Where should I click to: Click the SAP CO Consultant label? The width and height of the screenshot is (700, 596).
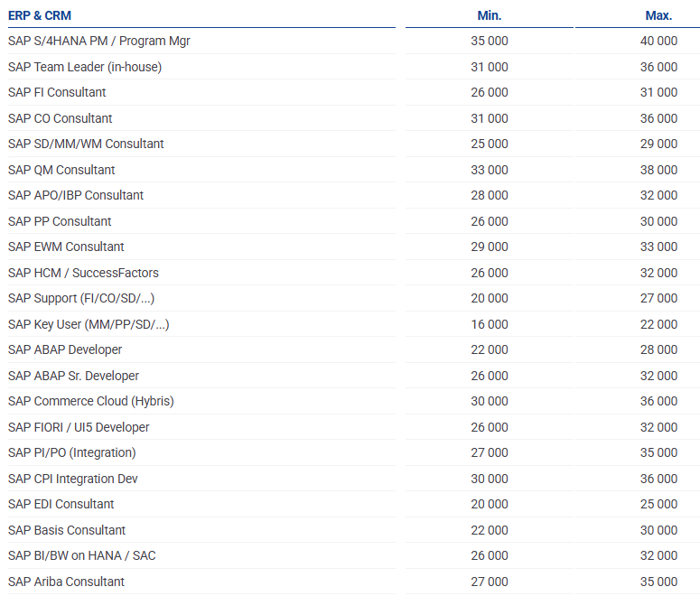tap(60, 118)
